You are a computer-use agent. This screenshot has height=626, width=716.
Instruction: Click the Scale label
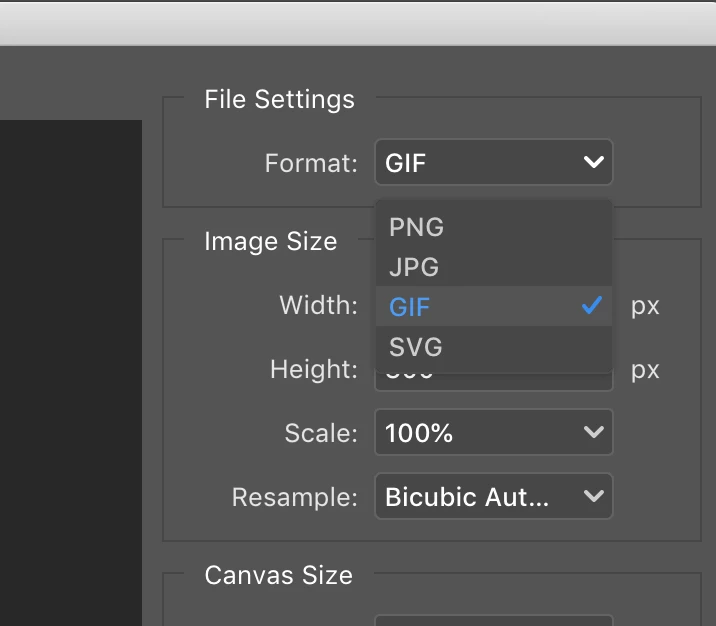(x=320, y=433)
